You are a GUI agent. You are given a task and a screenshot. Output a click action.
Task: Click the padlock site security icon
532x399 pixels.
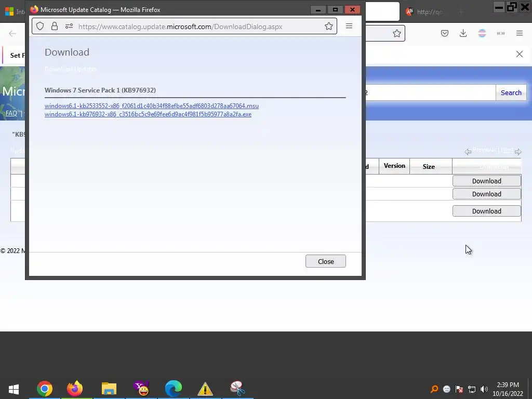point(54,26)
